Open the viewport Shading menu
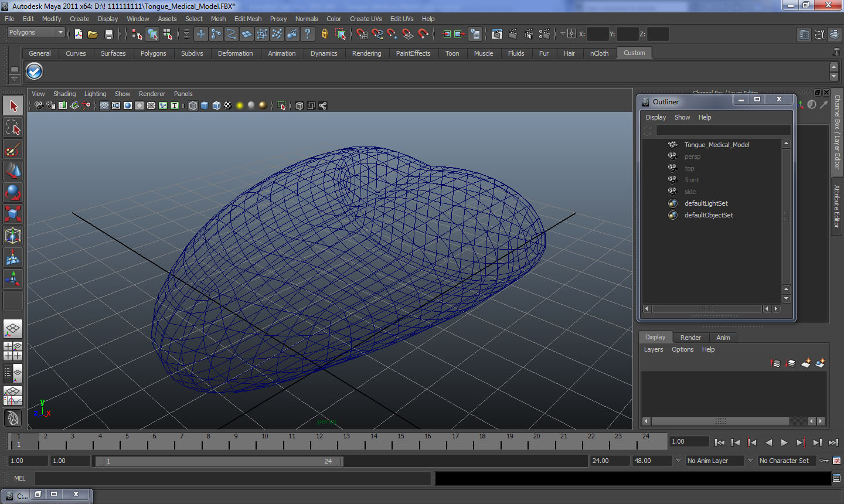The width and height of the screenshot is (844, 504). coord(64,94)
